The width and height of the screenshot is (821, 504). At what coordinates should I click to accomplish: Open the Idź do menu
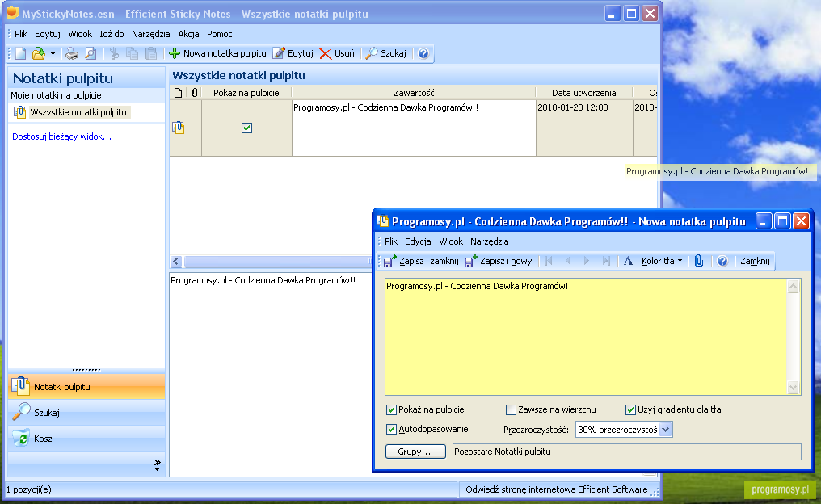[x=112, y=34]
